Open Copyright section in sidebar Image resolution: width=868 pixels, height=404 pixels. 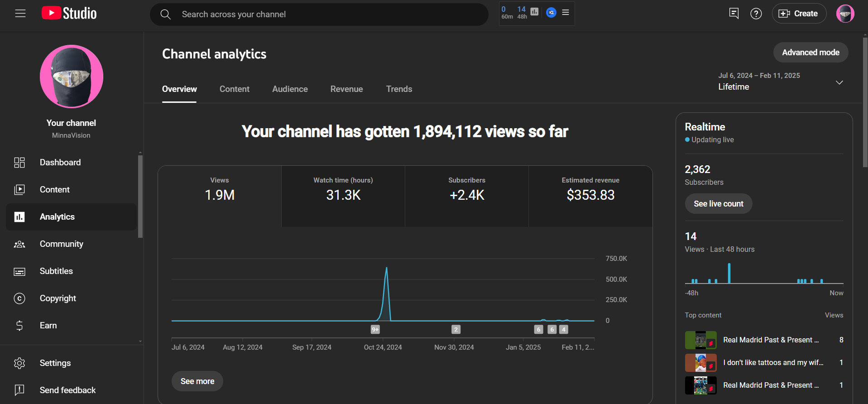coord(58,298)
